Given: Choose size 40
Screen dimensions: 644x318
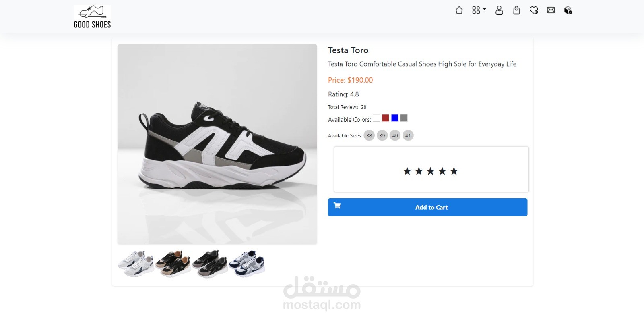Looking at the screenshot, I should [x=395, y=135].
